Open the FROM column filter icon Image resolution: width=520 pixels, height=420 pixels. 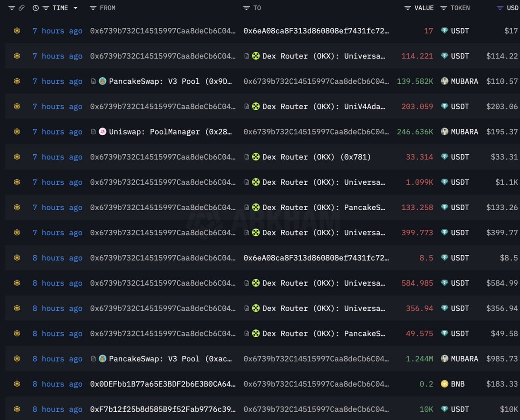[x=93, y=8]
